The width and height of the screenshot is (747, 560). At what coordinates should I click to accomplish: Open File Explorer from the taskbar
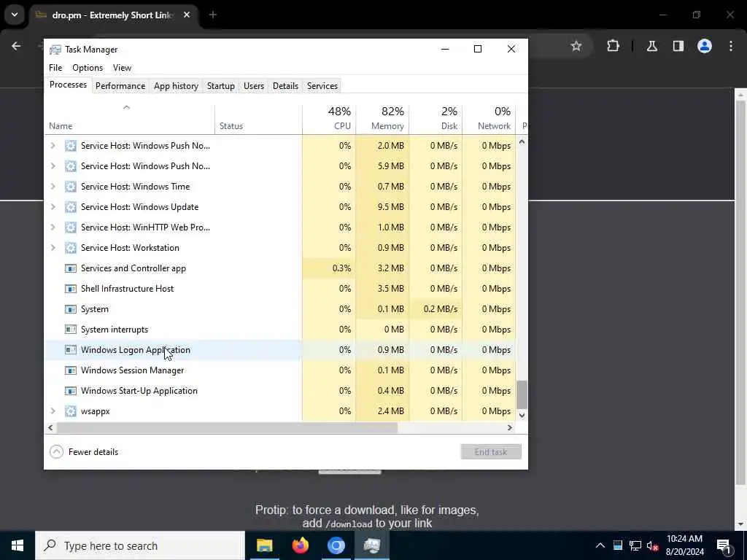tap(264, 545)
